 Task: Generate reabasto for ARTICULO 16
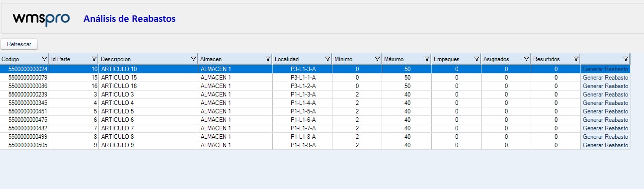605,86
